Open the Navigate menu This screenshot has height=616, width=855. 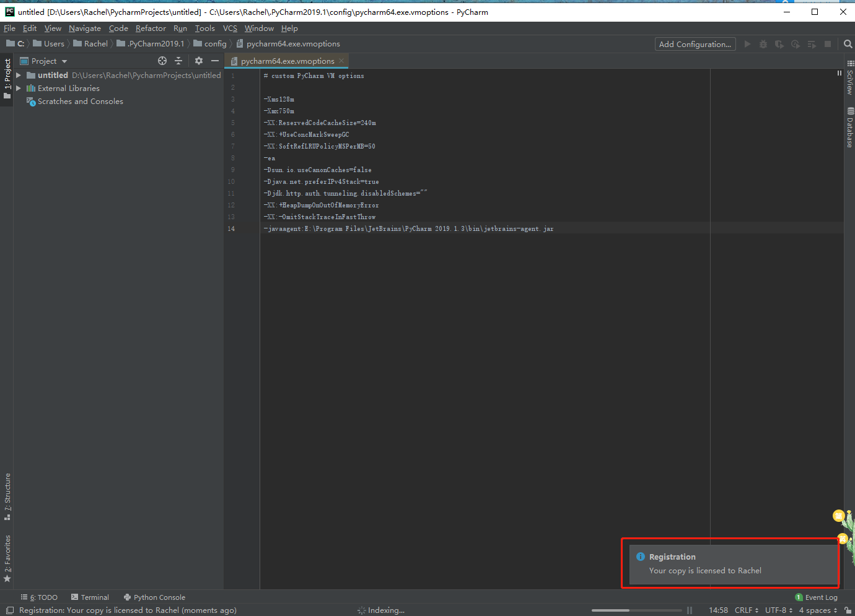85,28
